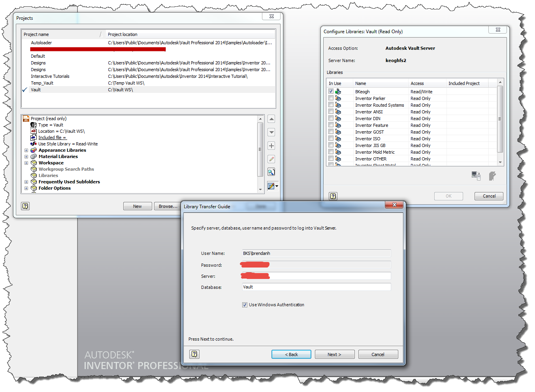Click the Name column header in libraries
This screenshot has width=535, height=392.
[x=381, y=83]
